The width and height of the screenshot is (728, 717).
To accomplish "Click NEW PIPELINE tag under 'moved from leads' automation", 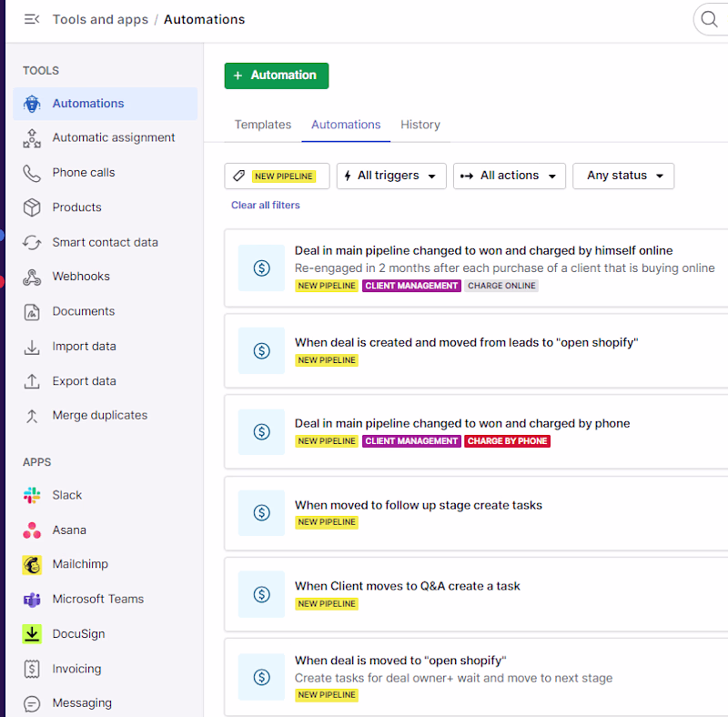I will coord(327,360).
